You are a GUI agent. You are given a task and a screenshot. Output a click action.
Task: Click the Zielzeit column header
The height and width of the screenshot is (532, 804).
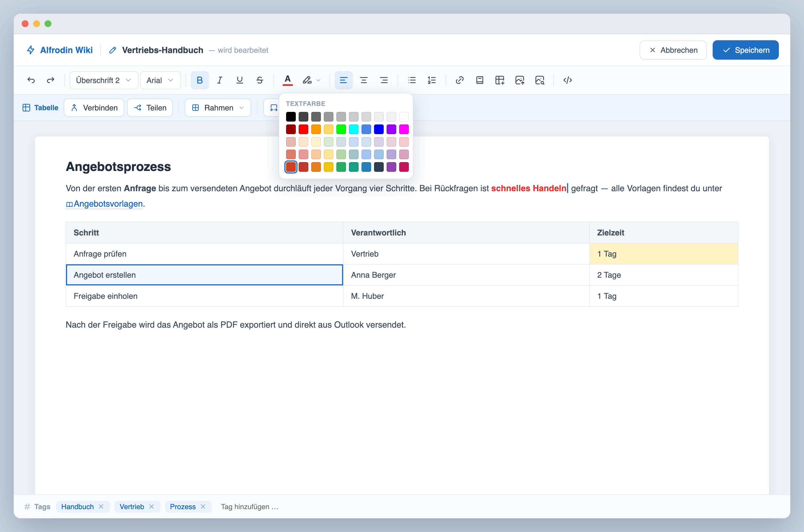click(664, 233)
